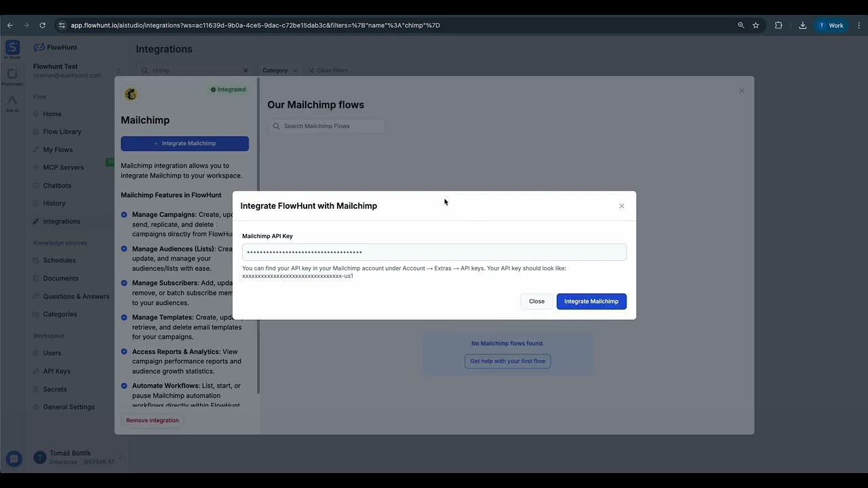This screenshot has height=488, width=868.
Task: Click No Mailchimp flows found text
Action: click(507, 344)
